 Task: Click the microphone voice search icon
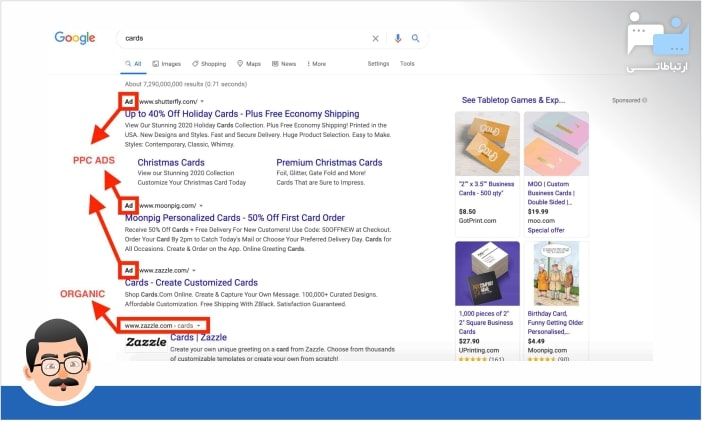[398, 39]
